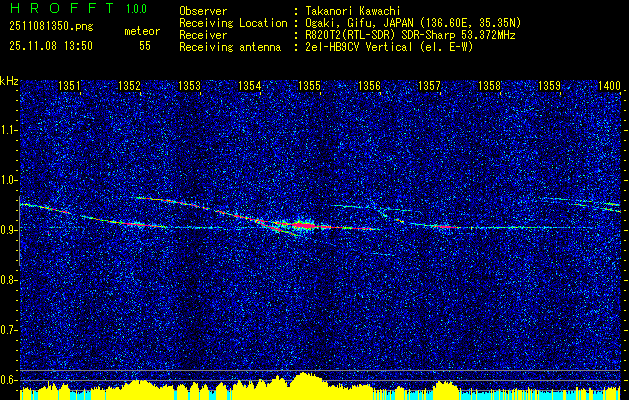Click the Receiver field label
The height and width of the screenshot is (400, 629).
click(203, 35)
